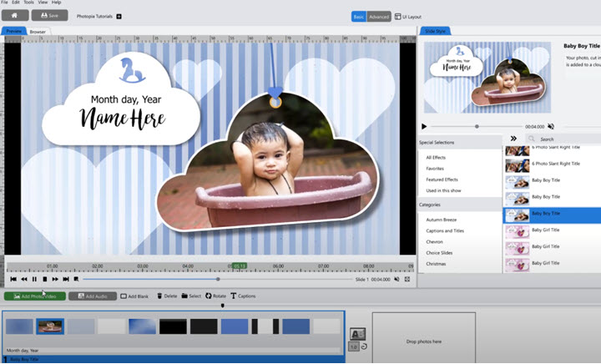
Task: Click the plus icon beside Photopia Tutorials
Action: click(x=119, y=16)
